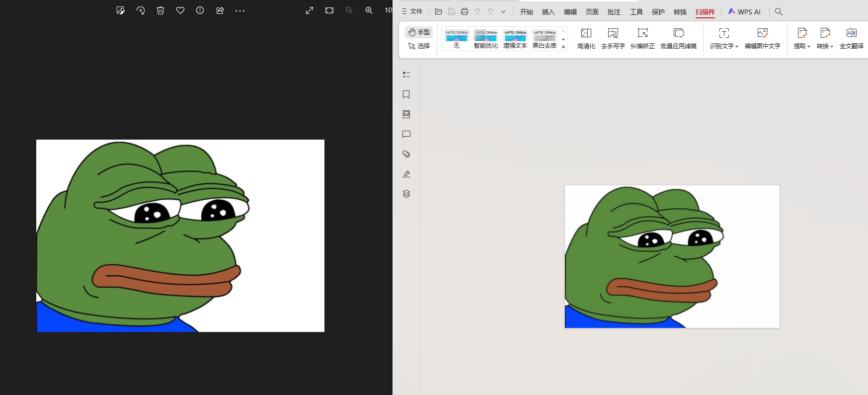Click the rotate image icon in Photos
The image size is (868, 395).
141,10
